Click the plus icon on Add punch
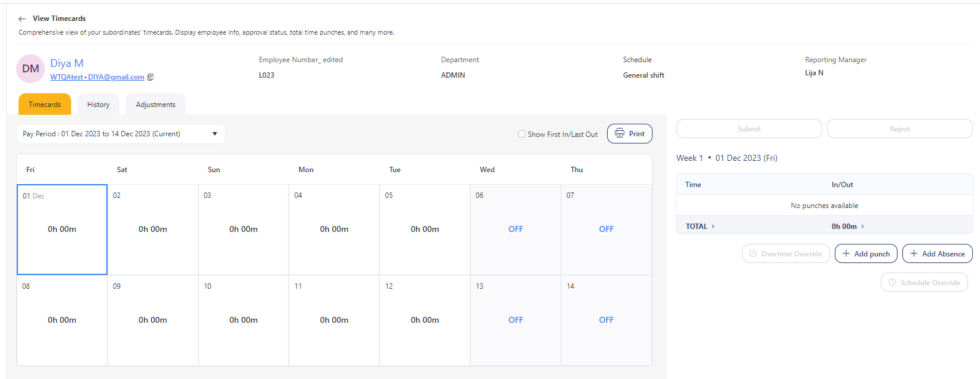Screen dimensions: 980x379 click(846, 253)
